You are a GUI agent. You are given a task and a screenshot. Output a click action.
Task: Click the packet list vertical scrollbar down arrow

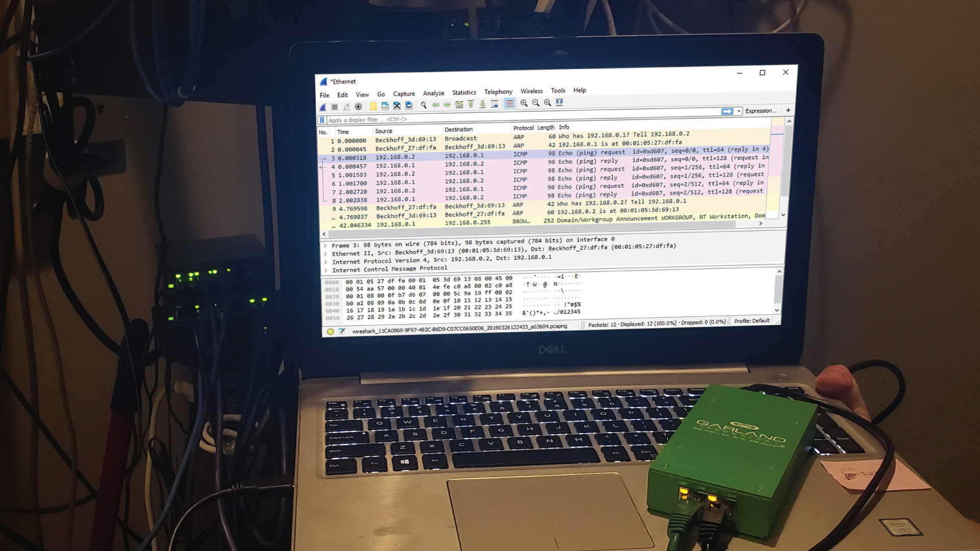(783, 215)
